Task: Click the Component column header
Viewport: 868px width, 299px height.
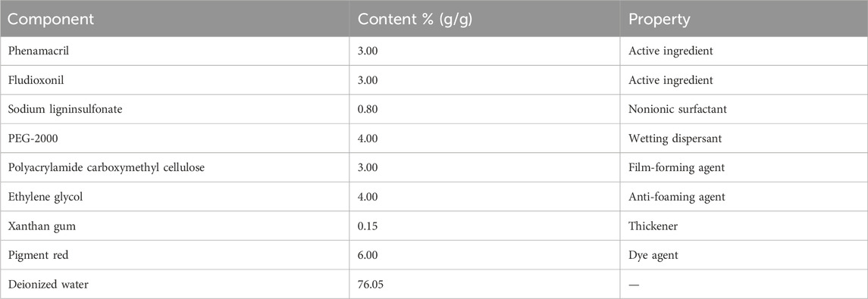Action: pos(174,19)
